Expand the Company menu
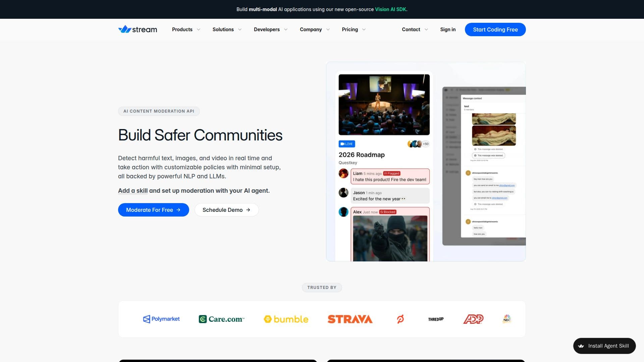 pos(315,29)
